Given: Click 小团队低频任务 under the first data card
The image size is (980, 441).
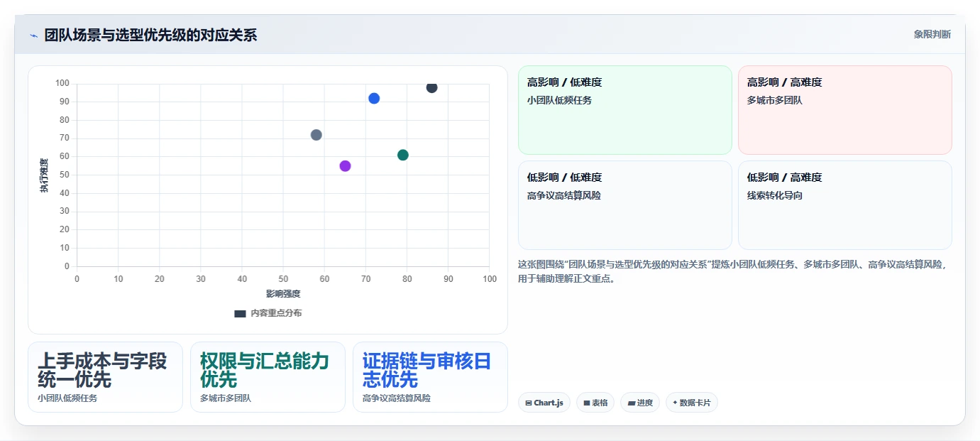Looking at the screenshot, I should click(x=67, y=398).
